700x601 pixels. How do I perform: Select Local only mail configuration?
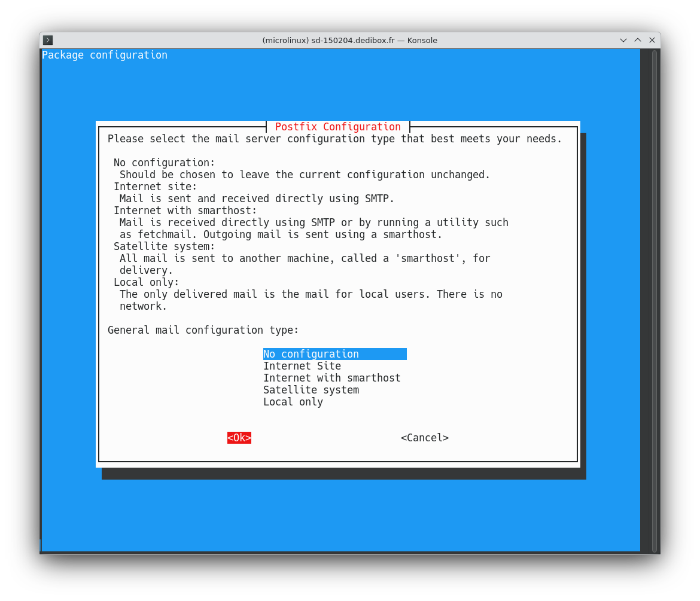coord(293,401)
